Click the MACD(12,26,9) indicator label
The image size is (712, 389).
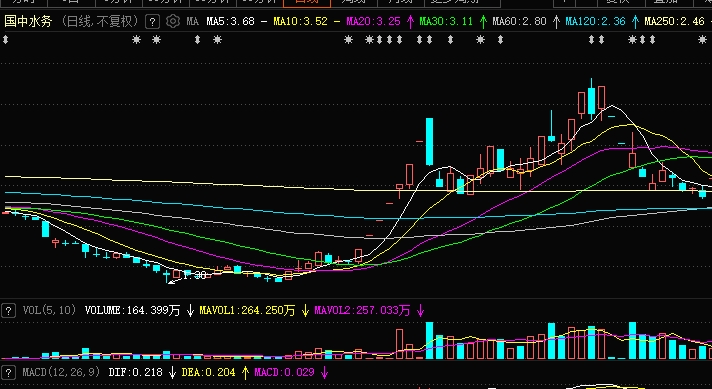pos(61,373)
